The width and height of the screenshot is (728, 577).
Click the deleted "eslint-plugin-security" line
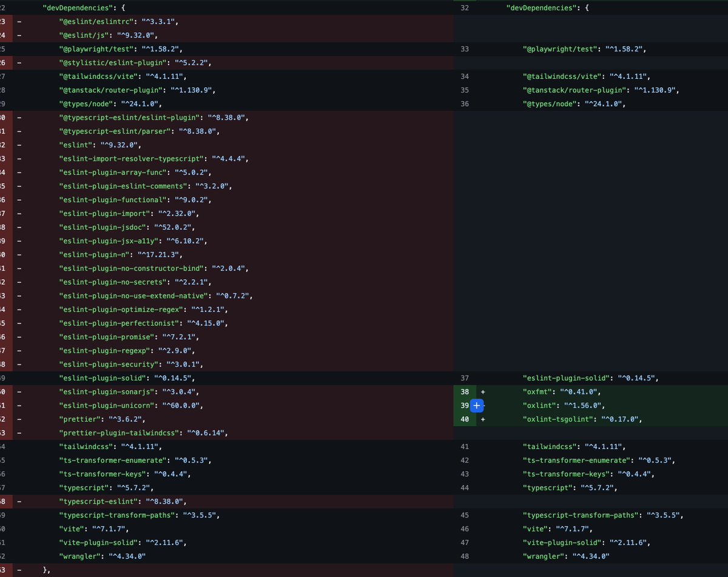point(227,364)
